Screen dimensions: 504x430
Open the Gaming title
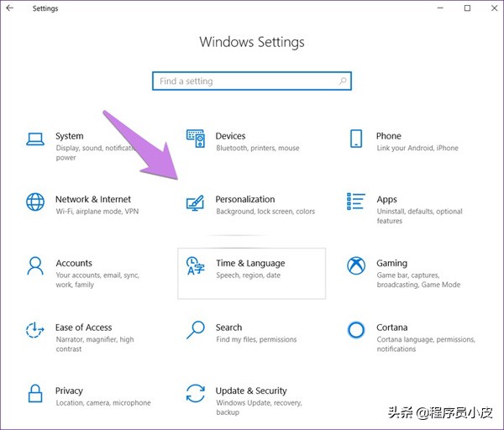click(x=391, y=263)
